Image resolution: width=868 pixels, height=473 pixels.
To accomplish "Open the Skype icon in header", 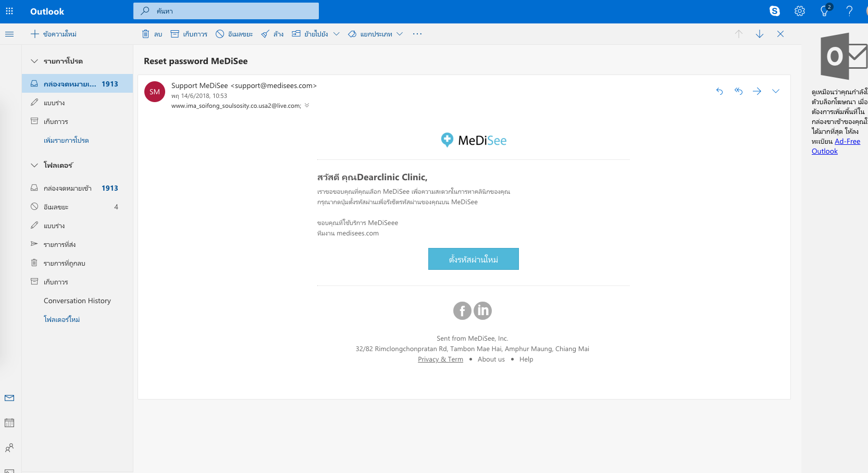I will [775, 11].
